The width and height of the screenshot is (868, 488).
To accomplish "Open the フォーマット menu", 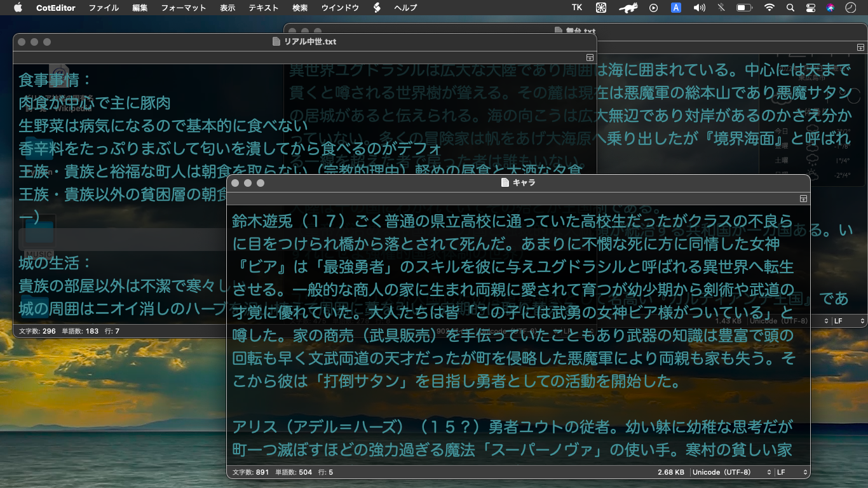I will coord(184,8).
